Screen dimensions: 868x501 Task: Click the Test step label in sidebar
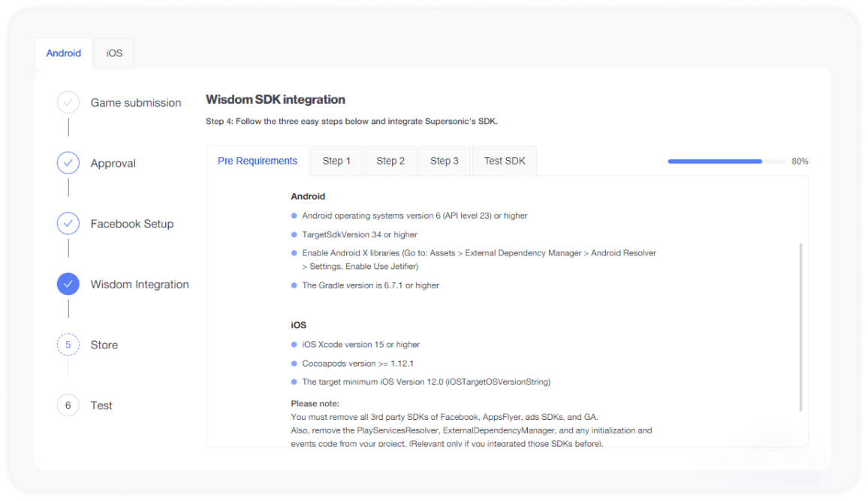[x=101, y=405]
